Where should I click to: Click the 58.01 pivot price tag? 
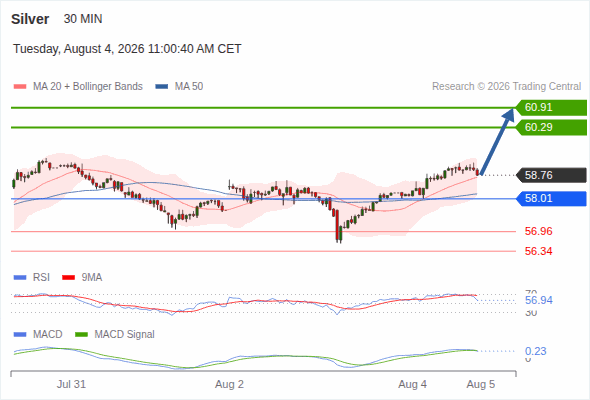coord(551,198)
